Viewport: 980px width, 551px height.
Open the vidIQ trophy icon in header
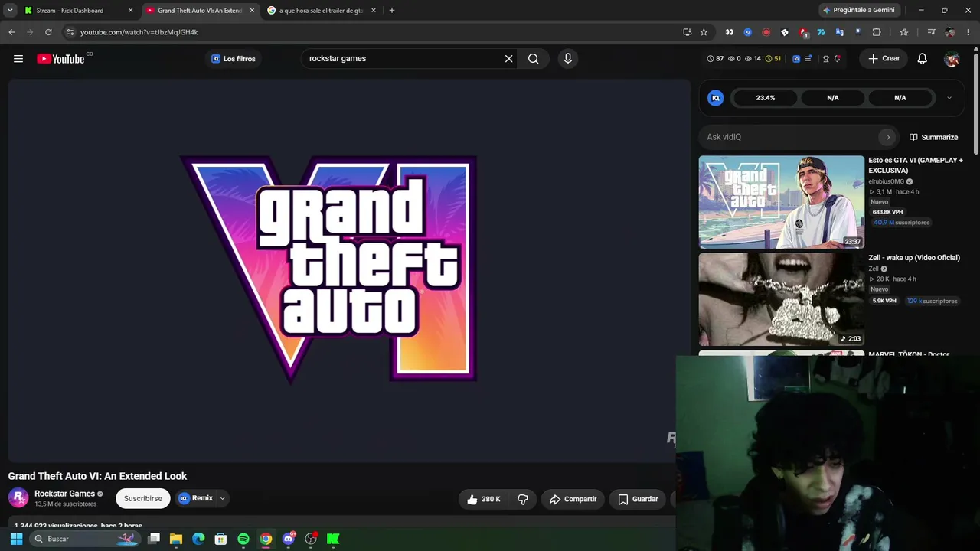point(825,59)
